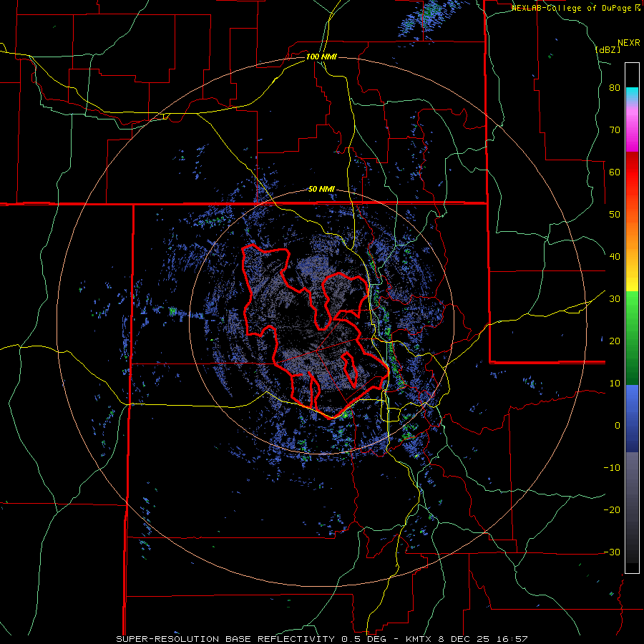The height and width of the screenshot is (644, 644).
Task: Click the green segment of the color bar
Action: [x=632, y=338]
